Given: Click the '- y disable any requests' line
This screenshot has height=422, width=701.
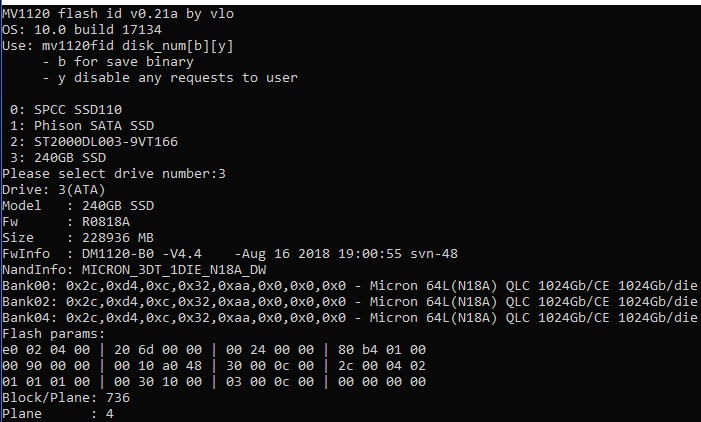Looking at the screenshot, I should click(170, 78).
